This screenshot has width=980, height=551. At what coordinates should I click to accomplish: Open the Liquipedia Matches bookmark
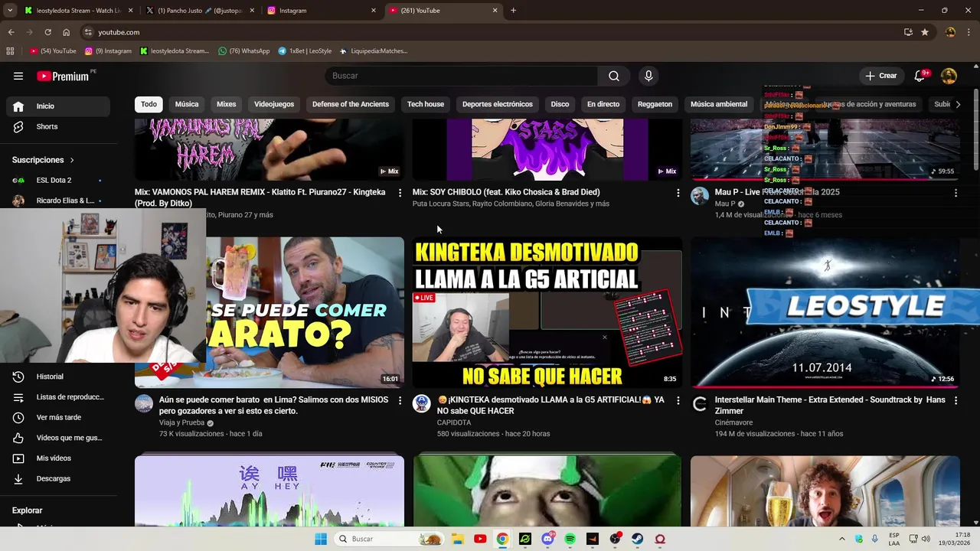[x=374, y=51]
